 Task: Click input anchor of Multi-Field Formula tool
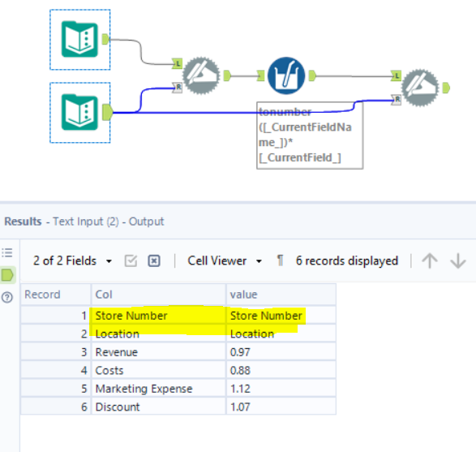tap(260, 75)
